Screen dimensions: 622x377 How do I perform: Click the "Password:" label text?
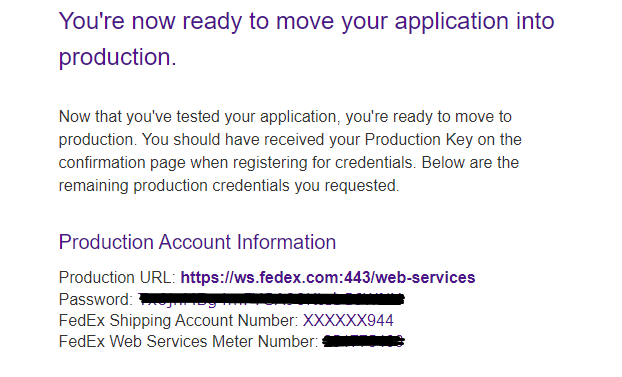tap(96, 299)
